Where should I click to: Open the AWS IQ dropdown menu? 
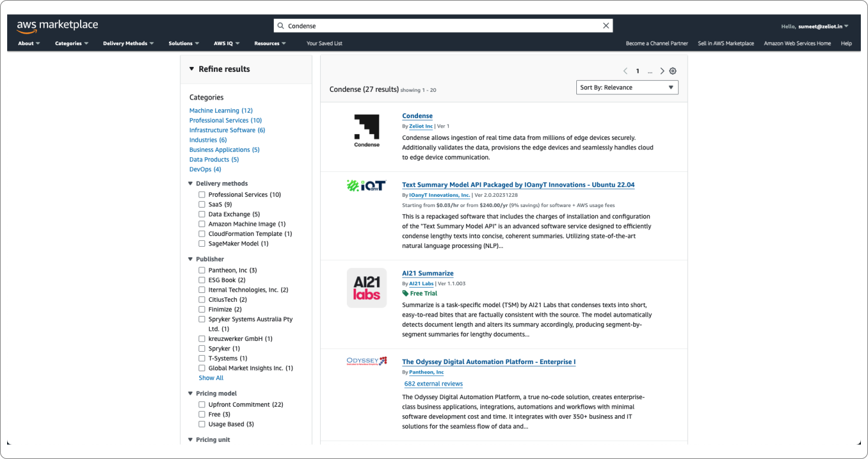pos(227,43)
